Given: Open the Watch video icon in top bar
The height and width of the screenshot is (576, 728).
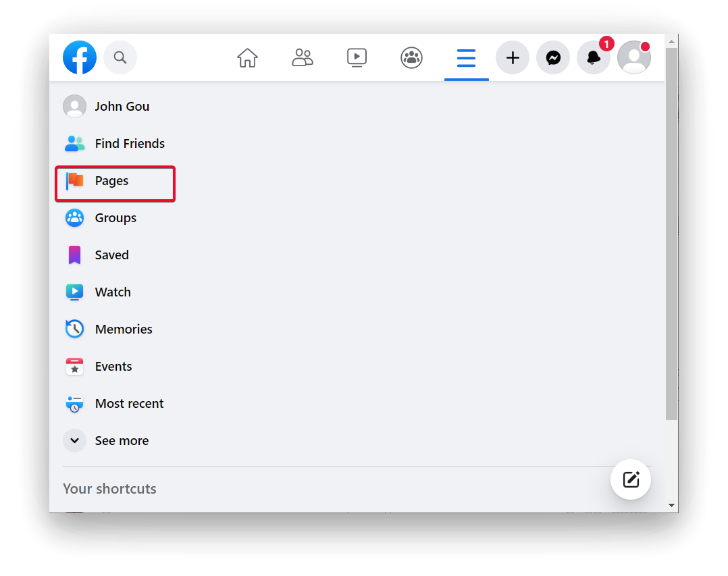Looking at the screenshot, I should [357, 58].
